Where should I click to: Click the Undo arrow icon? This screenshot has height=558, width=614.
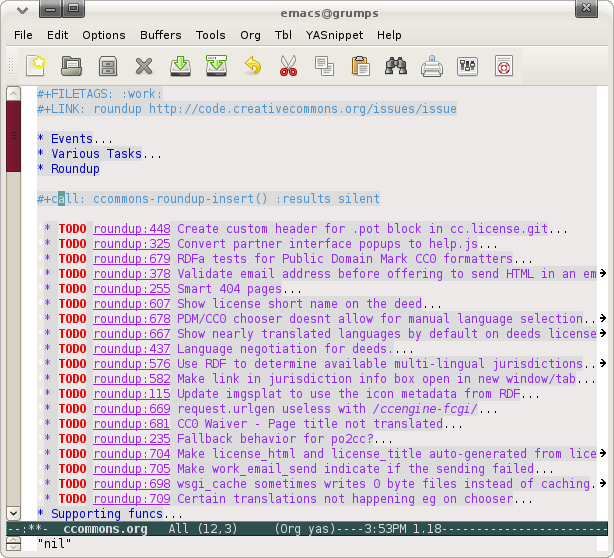click(x=252, y=67)
